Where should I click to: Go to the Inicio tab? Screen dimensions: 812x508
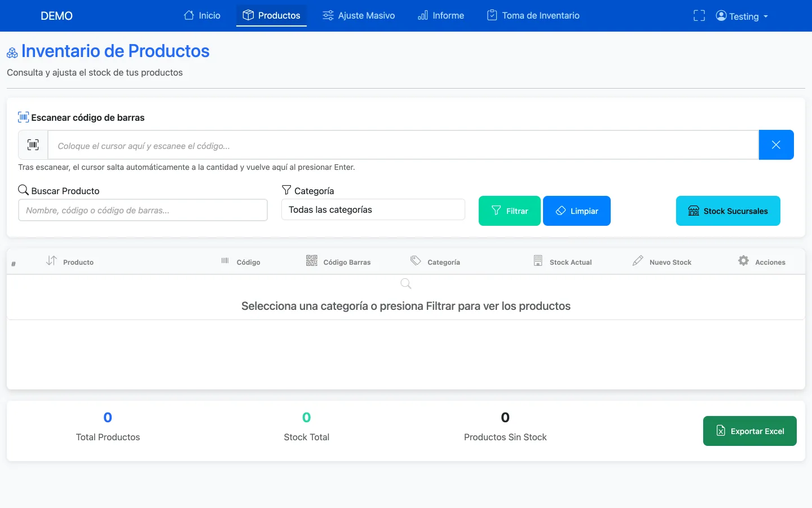pos(202,15)
